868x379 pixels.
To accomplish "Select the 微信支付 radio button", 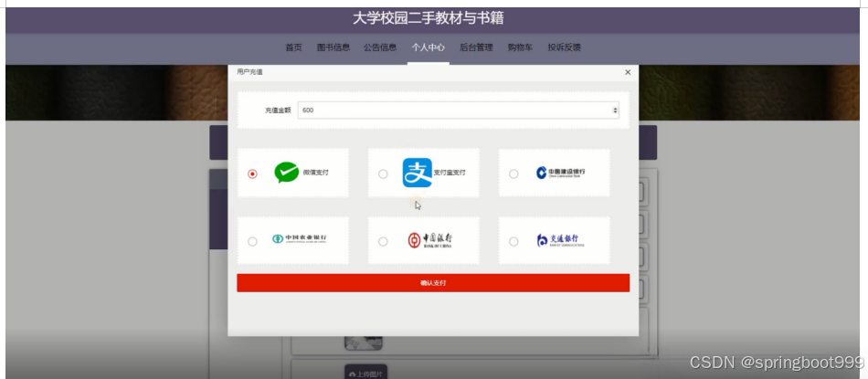I will 252,174.
